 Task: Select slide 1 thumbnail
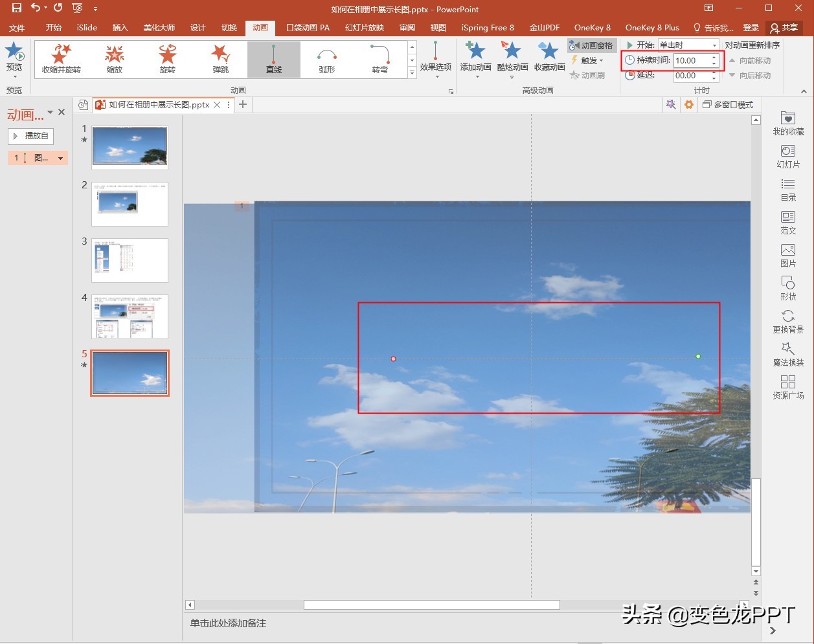point(130,148)
